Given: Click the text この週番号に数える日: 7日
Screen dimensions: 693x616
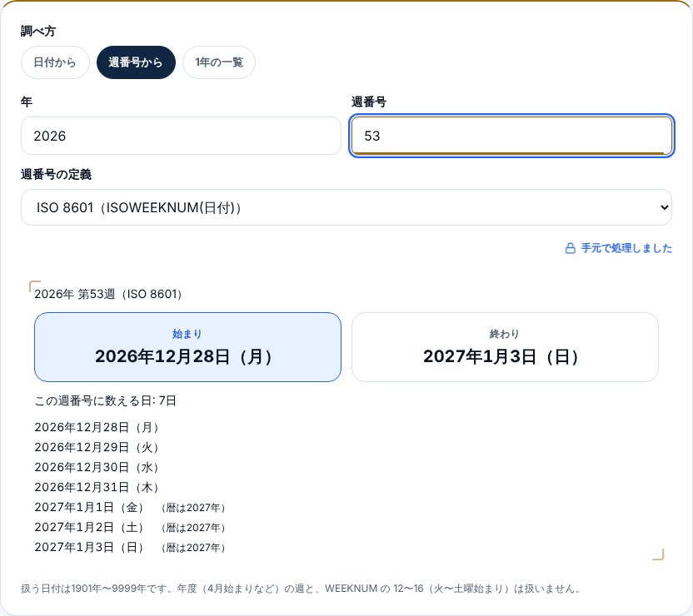Looking at the screenshot, I should 106,401.
